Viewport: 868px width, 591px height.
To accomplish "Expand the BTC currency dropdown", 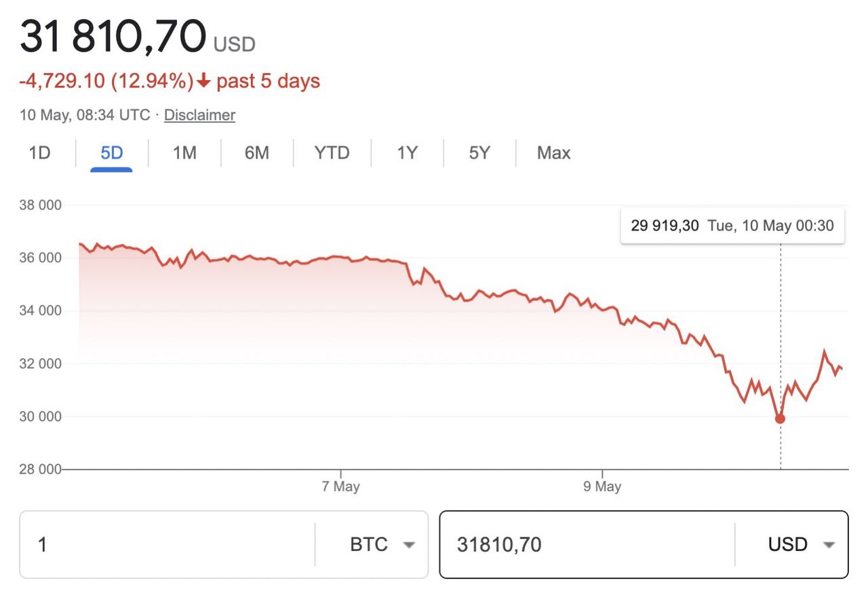I will tap(381, 544).
